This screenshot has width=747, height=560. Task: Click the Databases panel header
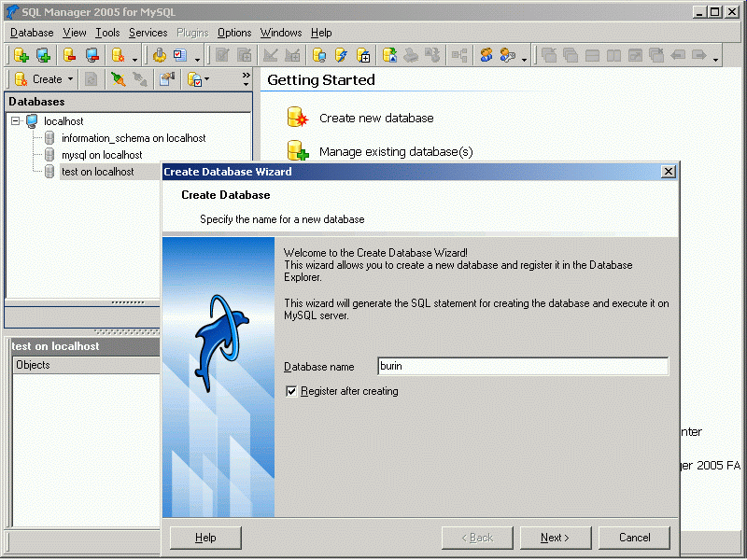(128, 102)
